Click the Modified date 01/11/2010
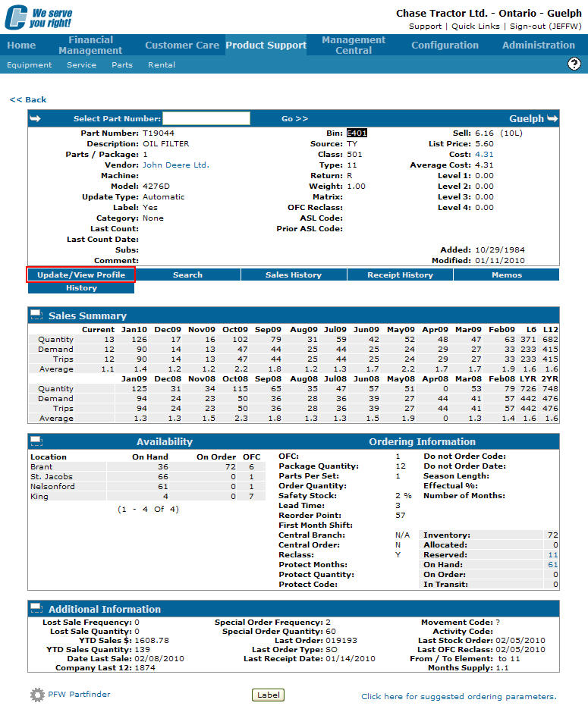The image size is (588, 706). 500,260
